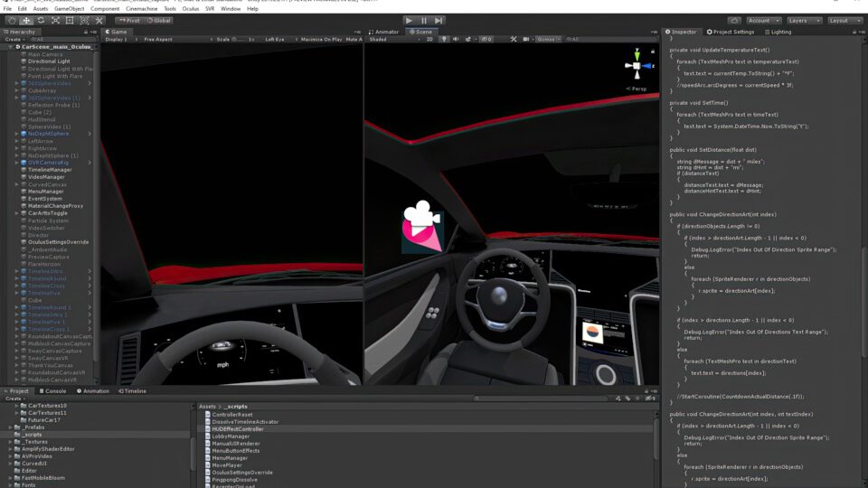The image size is (868, 488).
Task: Select the Rect transform tool
Action: [x=70, y=21]
